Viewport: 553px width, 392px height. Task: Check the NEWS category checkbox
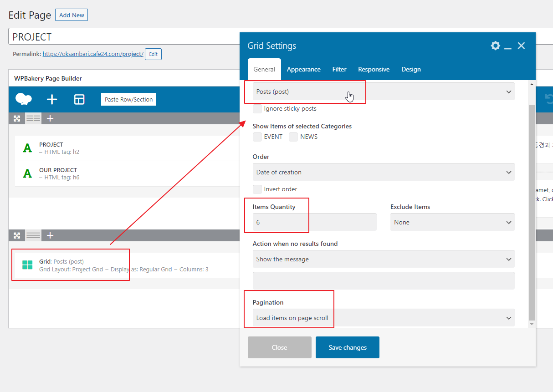tap(293, 137)
